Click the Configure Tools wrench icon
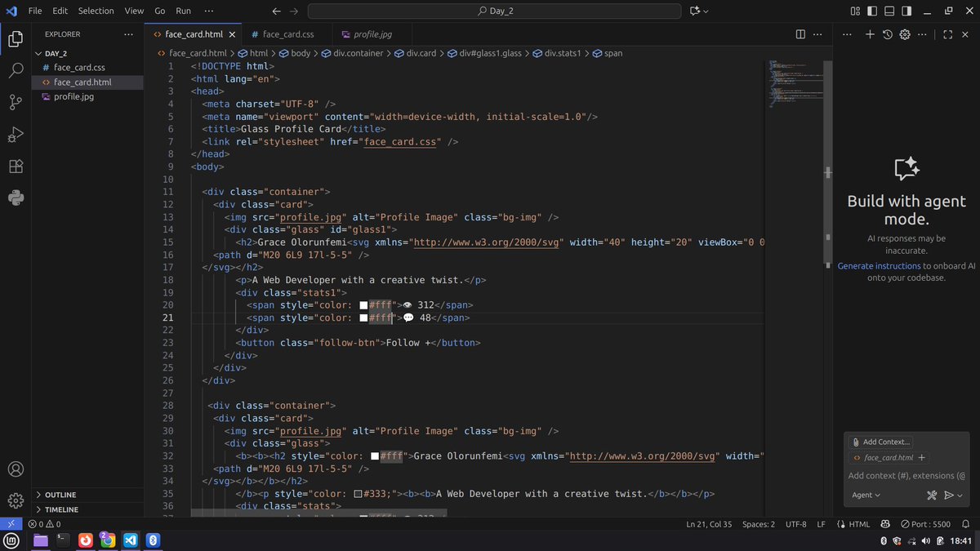This screenshot has width=980, height=551. pyautogui.click(x=932, y=495)
